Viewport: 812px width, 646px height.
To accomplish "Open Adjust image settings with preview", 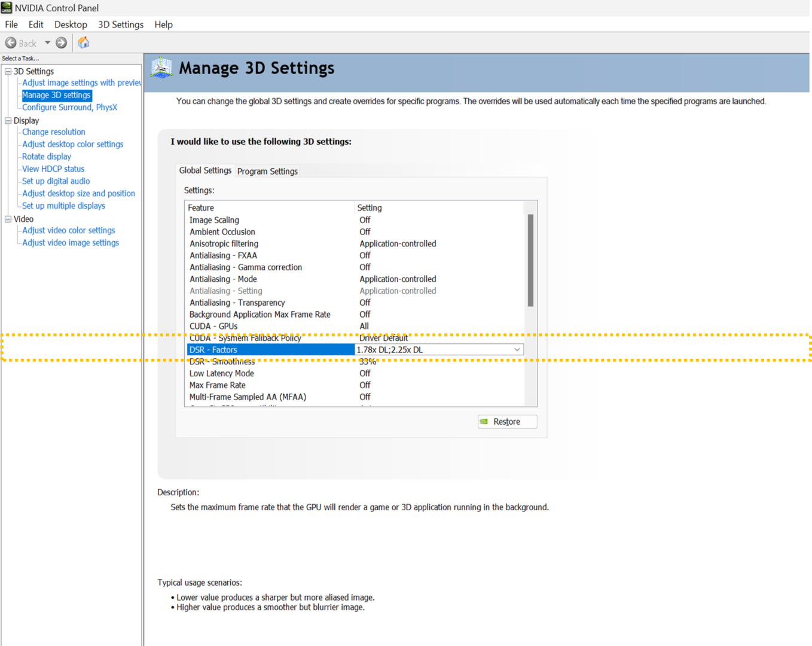I will point(81,83).
